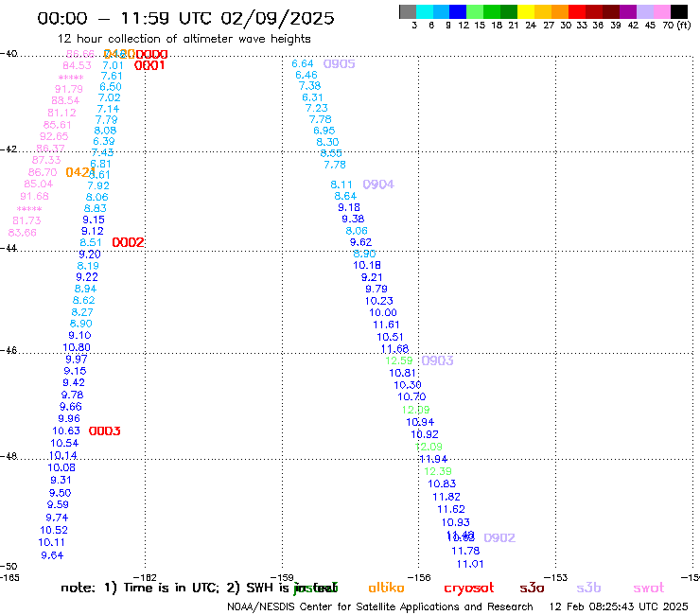Screen dimensions: 700x615
Task: Click the wave height value 9.62
Action: [x=360, y=242]
